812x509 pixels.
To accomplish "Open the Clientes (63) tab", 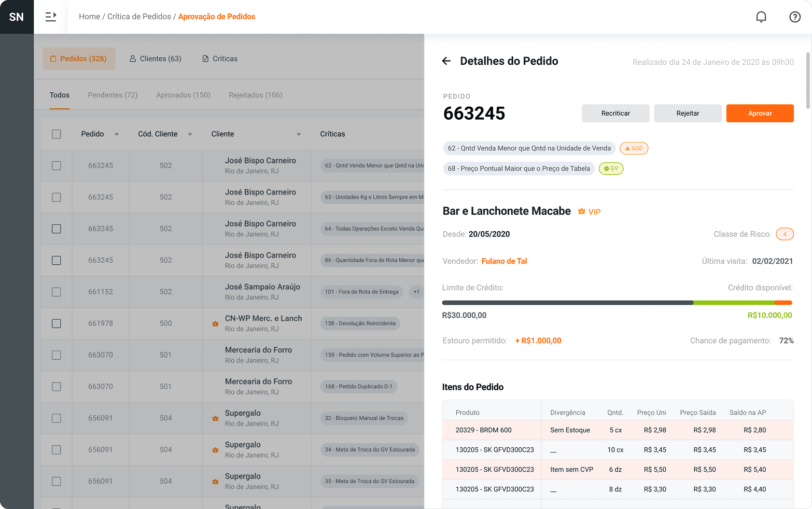I will (155, 59).
